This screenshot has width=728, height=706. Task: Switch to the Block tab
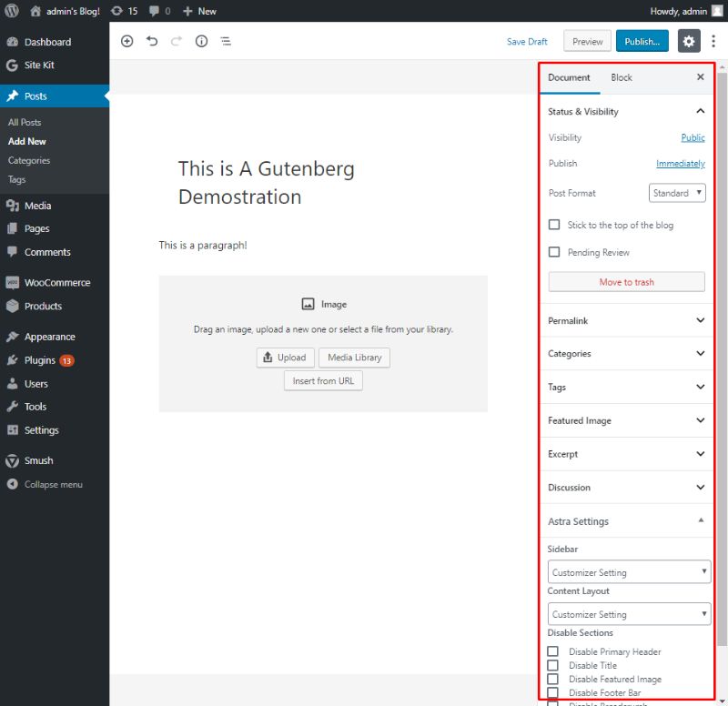pyautogui.click(x=622, y=77)
